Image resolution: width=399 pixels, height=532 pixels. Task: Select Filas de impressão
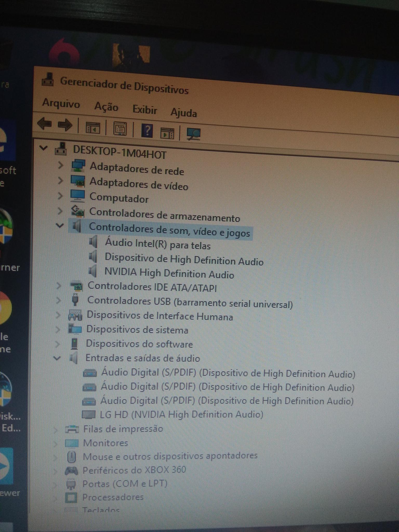point(123,429)
